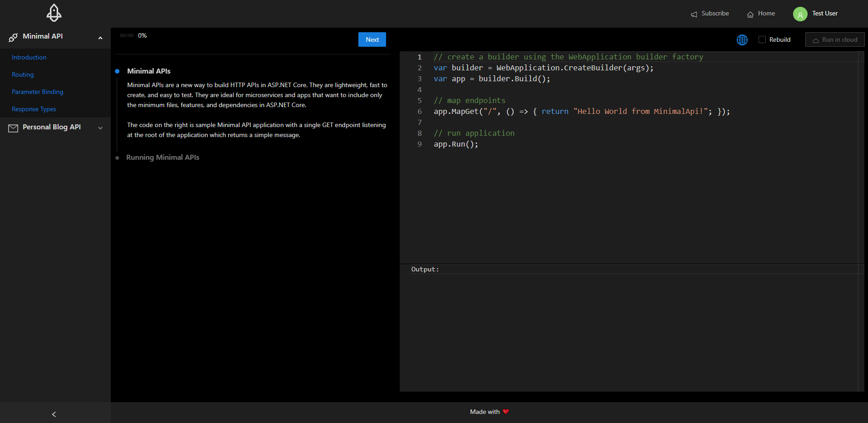Screen dimensions: 868x423
Task: Click the 'create a builder' comment line
Action: click(x=568, y=57)
